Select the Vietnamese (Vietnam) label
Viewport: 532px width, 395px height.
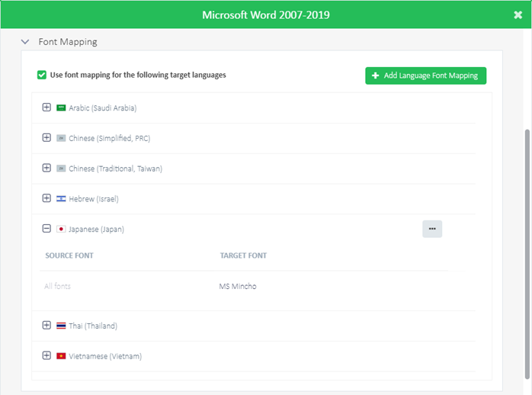(x=105, y=356)
